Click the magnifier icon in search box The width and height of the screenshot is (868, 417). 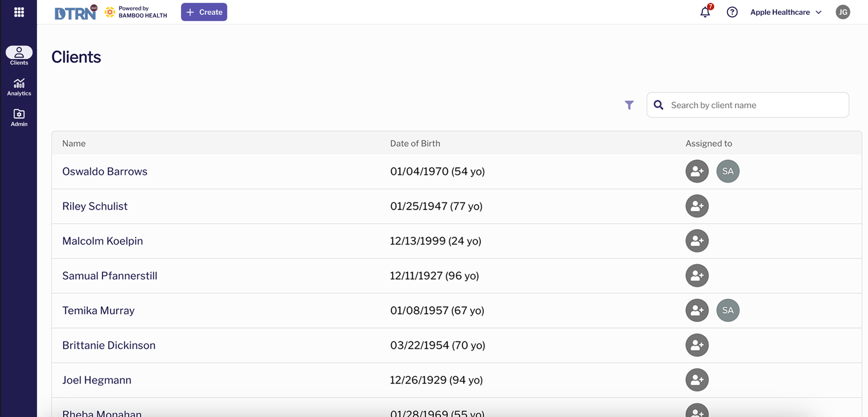point(659,105)
